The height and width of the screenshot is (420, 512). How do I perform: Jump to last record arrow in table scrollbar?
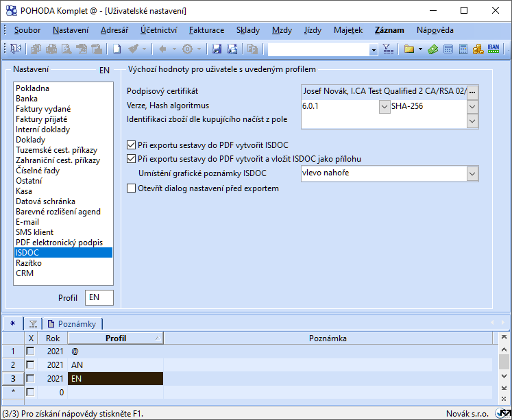pos(504,388)
